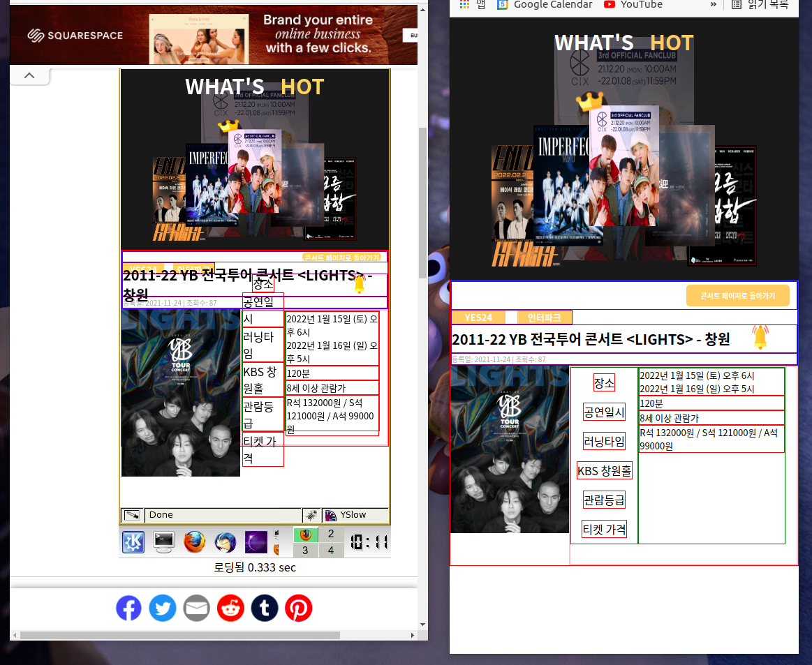Click the 10:11 clock in the left screenshot
The width and height of the screenshot is (812, 665).
tap(369, 541)
